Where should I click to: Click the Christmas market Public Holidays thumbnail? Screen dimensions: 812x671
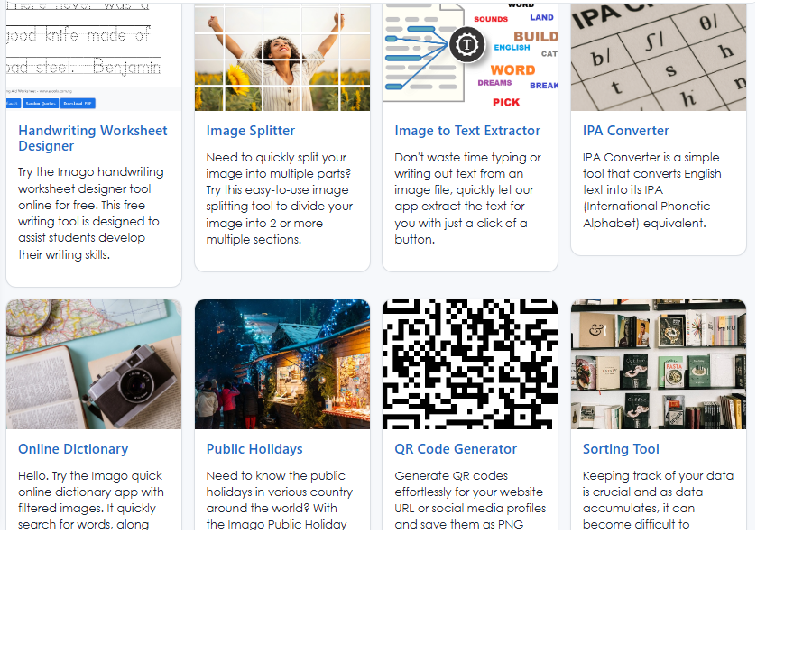click(x=281, y=364)
